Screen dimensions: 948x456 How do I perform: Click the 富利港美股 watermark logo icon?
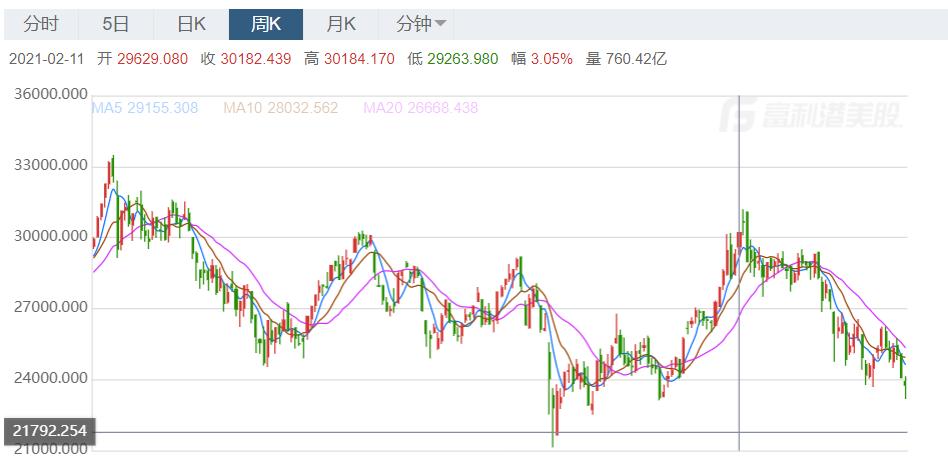coord(739,118)
